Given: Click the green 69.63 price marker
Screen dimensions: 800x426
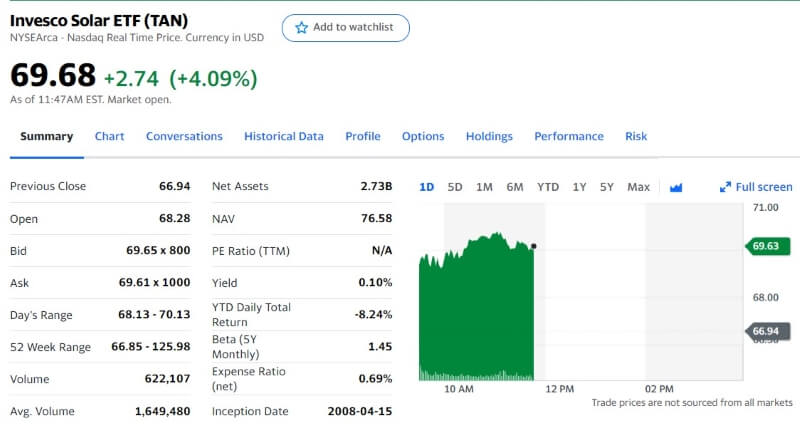Looking at the screenshot, I should [x=766, y=246].
